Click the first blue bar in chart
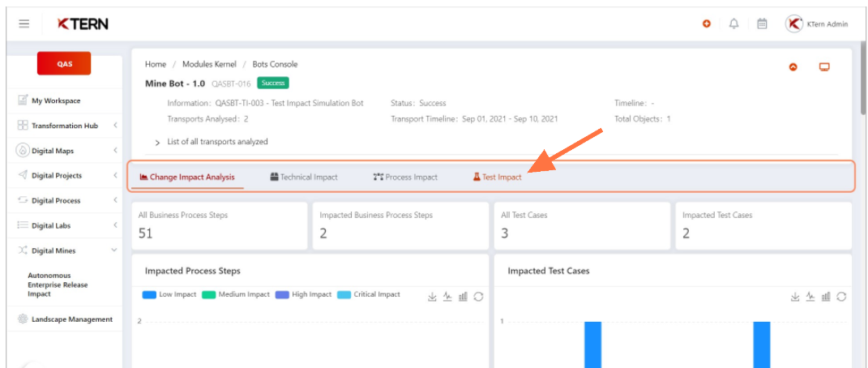 tap(593, 344)
